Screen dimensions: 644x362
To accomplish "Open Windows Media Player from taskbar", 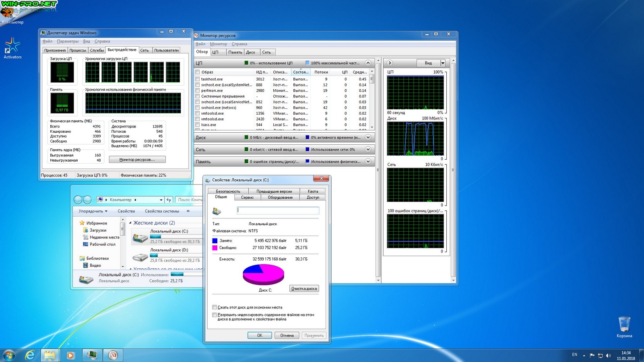I will point(70,355).
